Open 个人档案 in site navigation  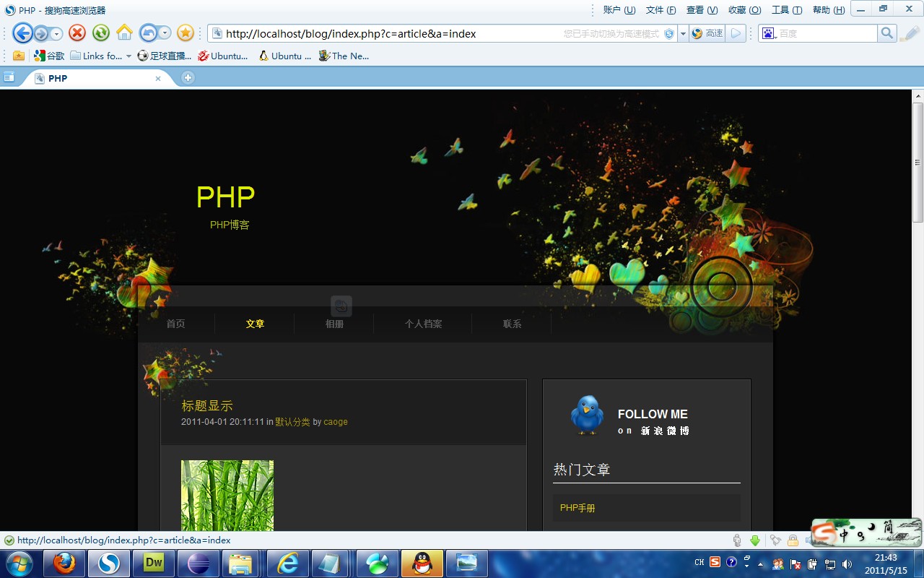coord(424,324)
